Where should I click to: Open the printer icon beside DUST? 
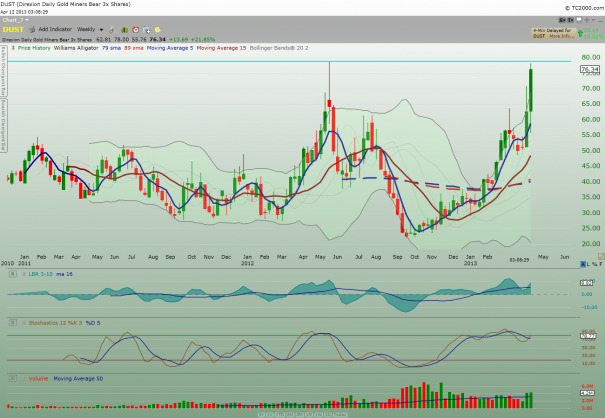coord(32,29)
